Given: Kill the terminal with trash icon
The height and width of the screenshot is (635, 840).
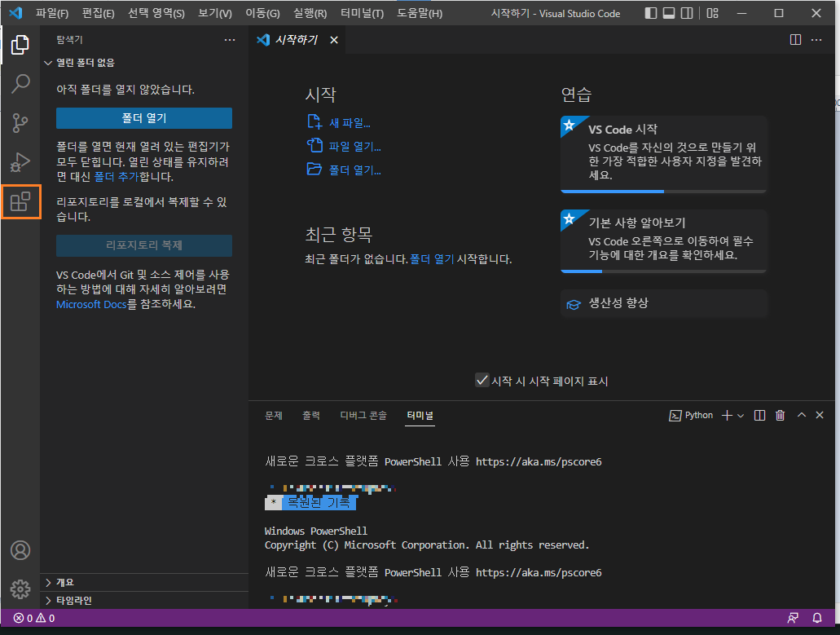Looking at the screenshot, I should click(x=780, y=415).
